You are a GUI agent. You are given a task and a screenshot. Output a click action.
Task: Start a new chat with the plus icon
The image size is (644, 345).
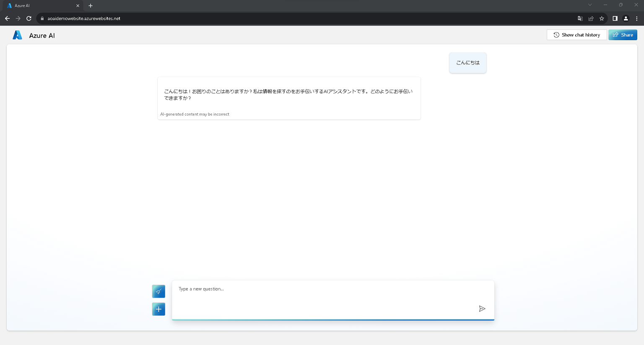coord(158,309)
